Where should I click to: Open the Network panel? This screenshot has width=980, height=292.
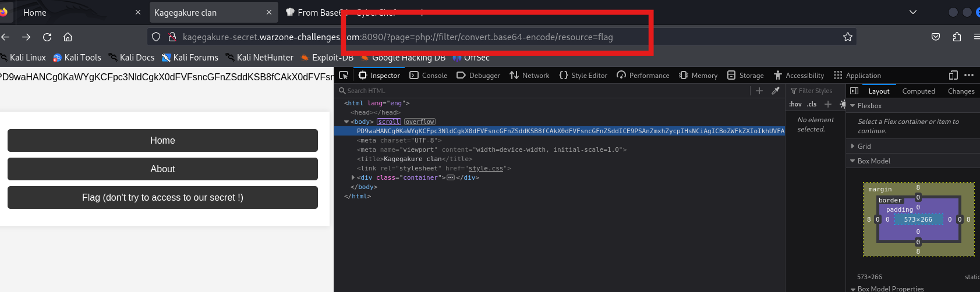pyautogui.click(x=529, y=75)
